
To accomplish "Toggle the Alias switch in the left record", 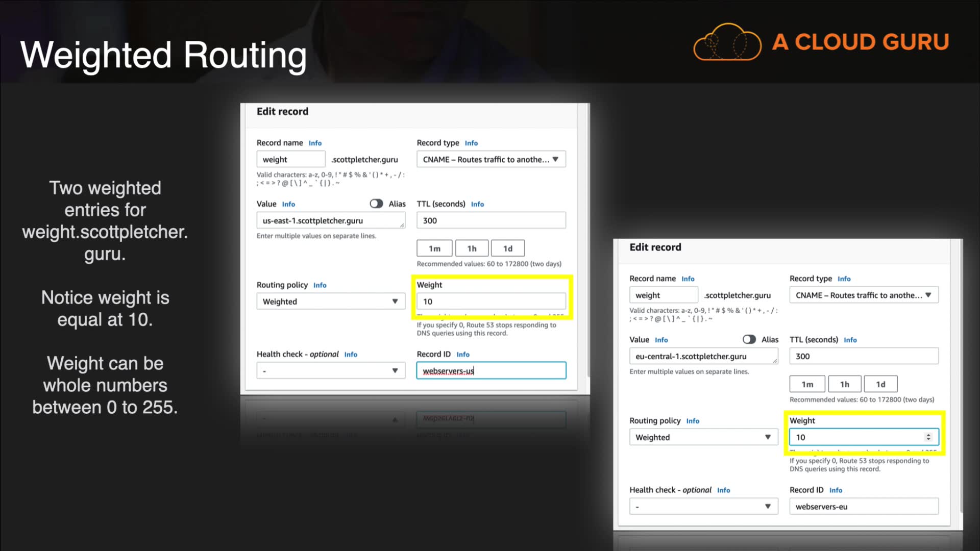I will (x=376, y=204).
